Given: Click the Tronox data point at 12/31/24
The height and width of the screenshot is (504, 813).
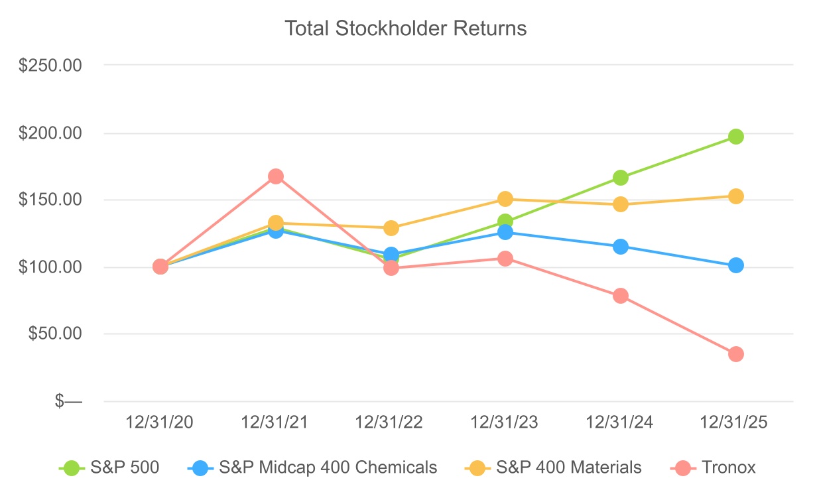Looking at the screenshot, I should click(621, 296).
